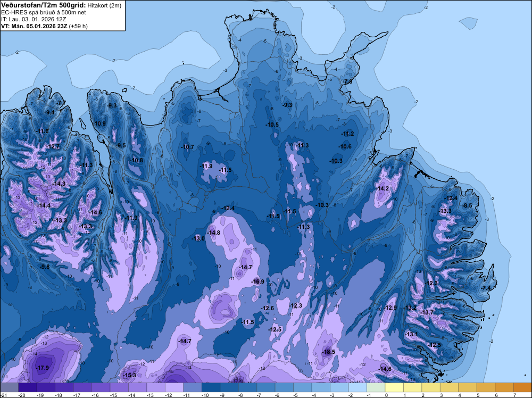Select the -9.5 temperature label

[120, 146]
